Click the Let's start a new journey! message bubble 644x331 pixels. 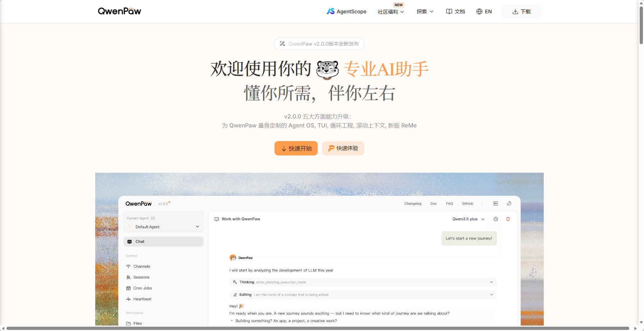click(x=469, y=238)
